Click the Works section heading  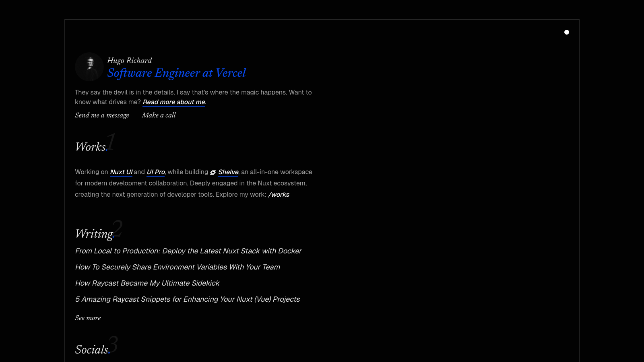click(x=91, y=147)
